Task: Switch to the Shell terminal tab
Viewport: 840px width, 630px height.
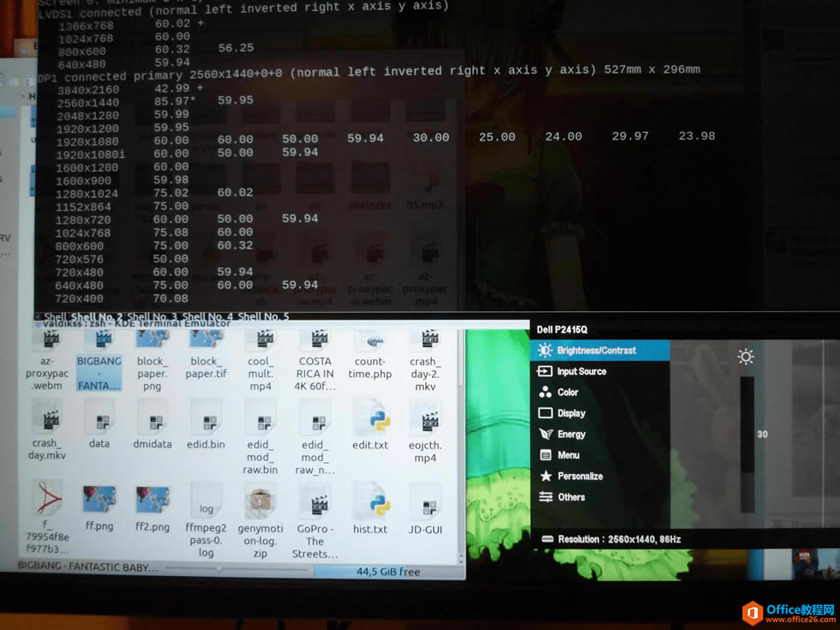Action: coord(55,316)
